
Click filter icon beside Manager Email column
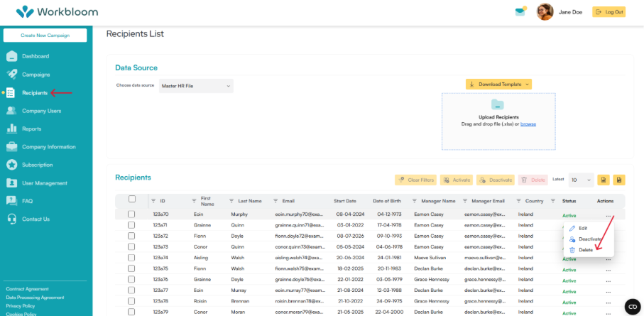pos(465,201)
